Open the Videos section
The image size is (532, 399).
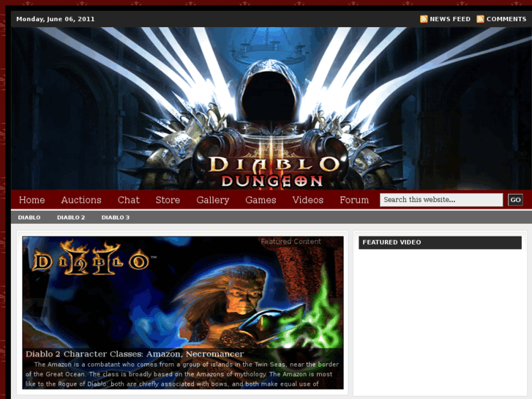coord(308,200)
